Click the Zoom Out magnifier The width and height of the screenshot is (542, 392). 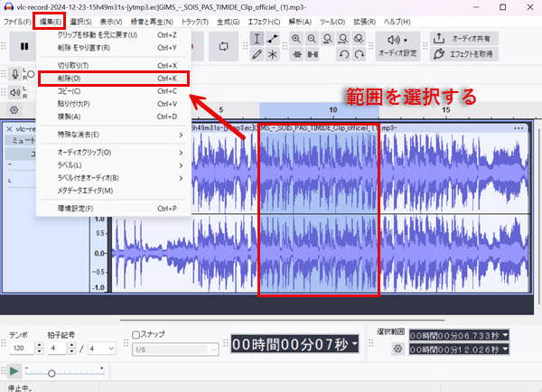(312, 39)
